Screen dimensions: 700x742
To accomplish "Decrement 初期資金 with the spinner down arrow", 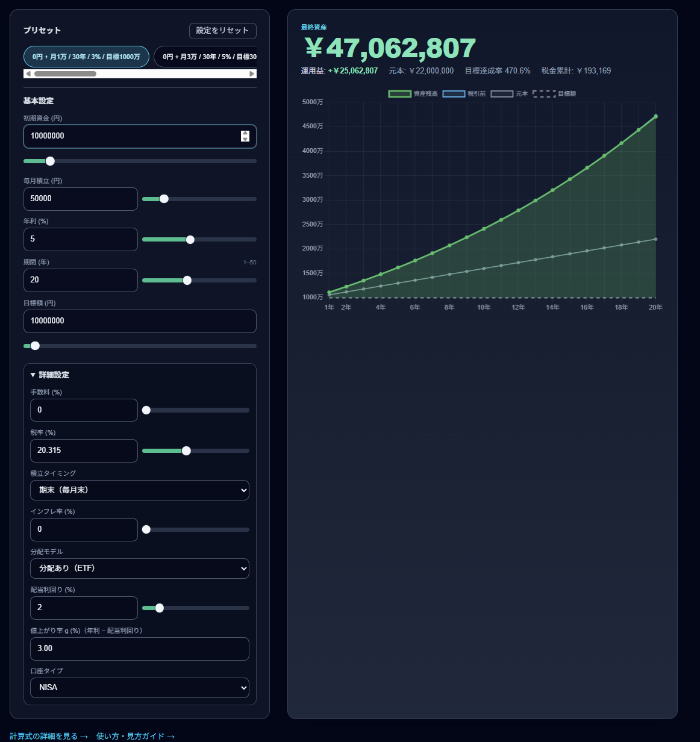I will pos(245,139).
